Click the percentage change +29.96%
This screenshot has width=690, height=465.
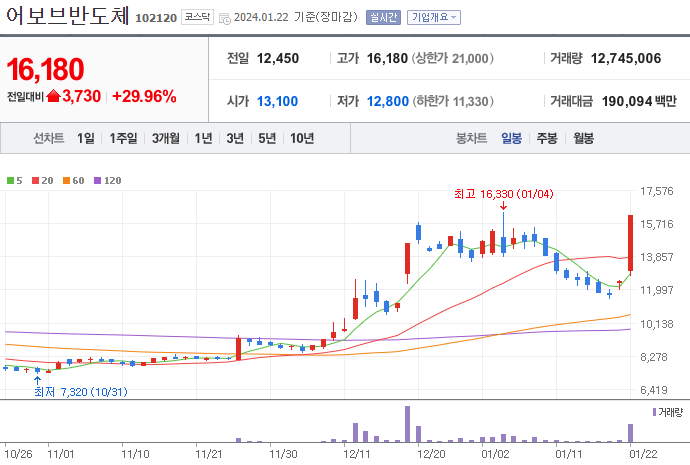[144, 96]
